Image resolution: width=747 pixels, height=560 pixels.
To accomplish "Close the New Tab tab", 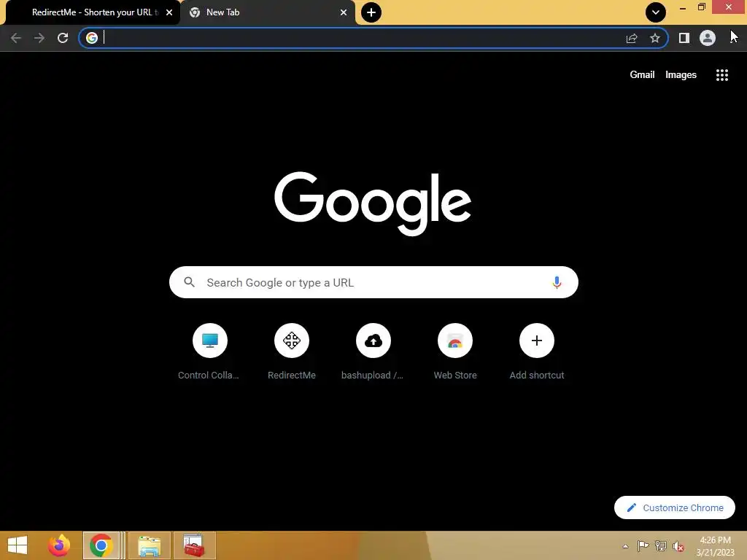I will coord(344,12).
